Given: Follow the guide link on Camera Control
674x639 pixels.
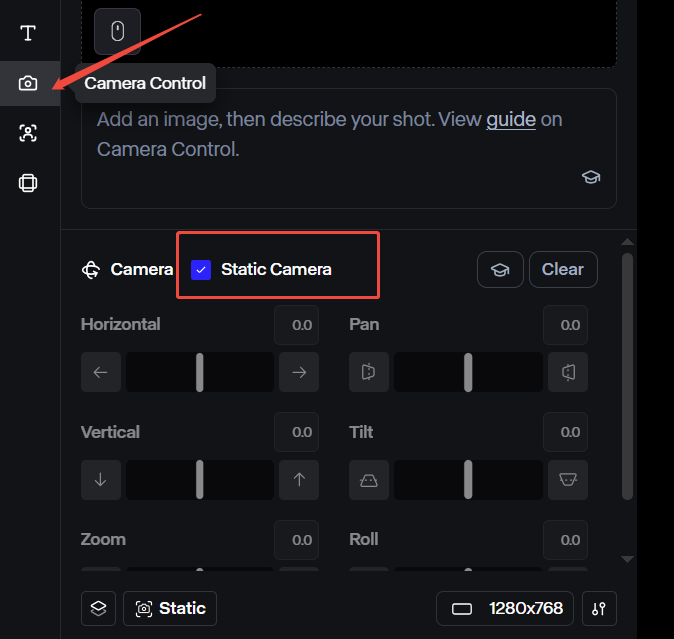Looking at the screenshot, I should click(x=511, y=119).
